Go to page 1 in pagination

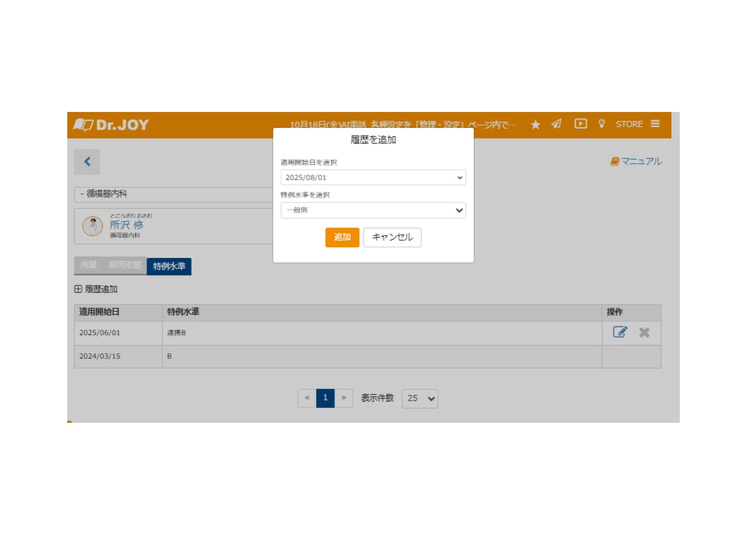point(325,398)
